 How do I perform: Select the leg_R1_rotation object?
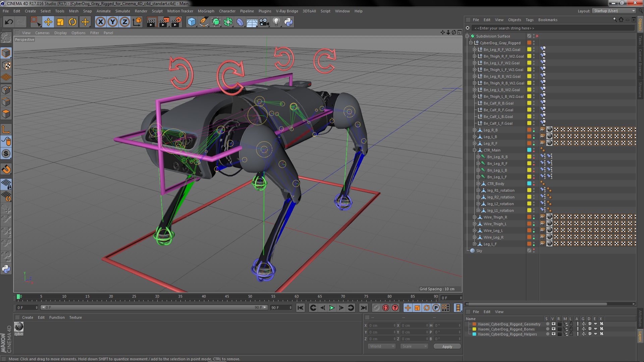[x=500, y=190]
